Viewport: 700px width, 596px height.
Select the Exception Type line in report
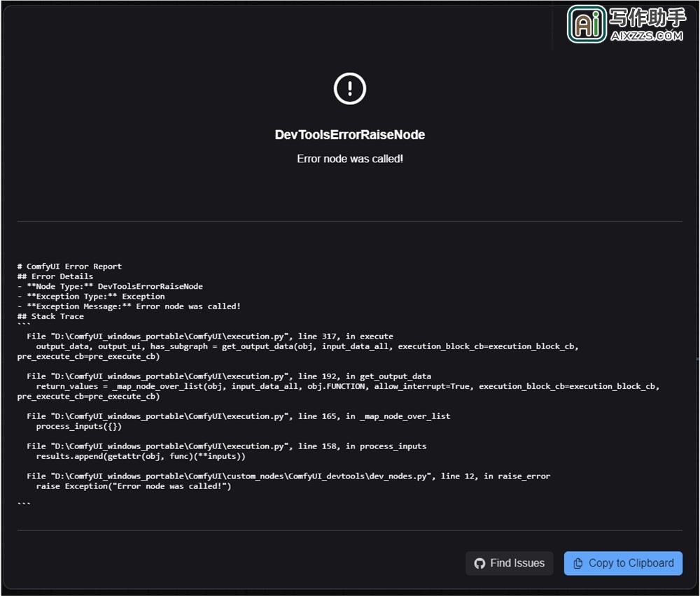(91, 297)
